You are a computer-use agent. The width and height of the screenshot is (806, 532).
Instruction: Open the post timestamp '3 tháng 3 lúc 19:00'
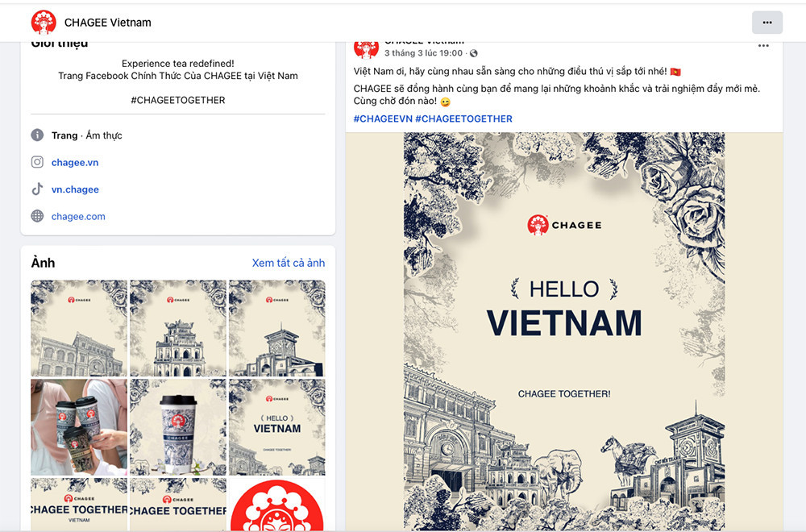tap(424, 53)
